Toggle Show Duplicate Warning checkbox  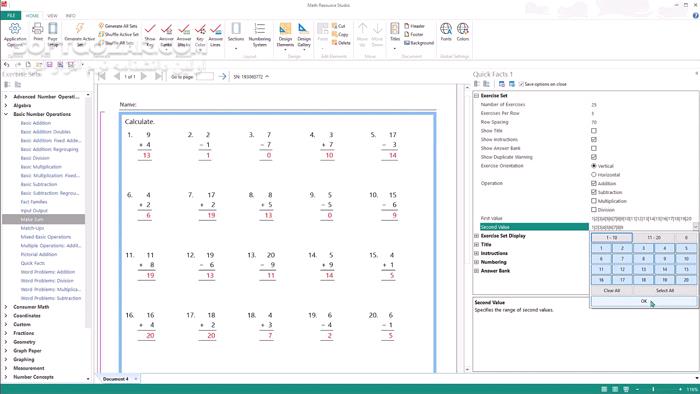(x=594, y=157)
